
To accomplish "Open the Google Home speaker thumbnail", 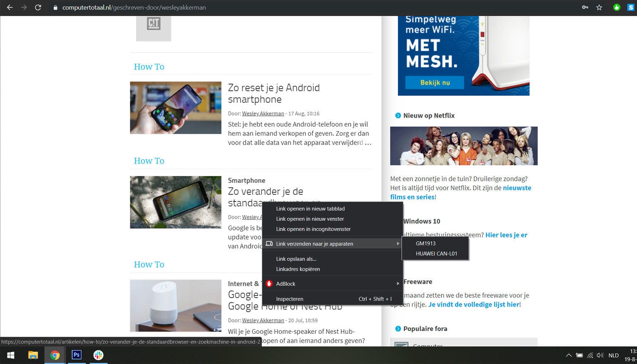I will point(176,306).
